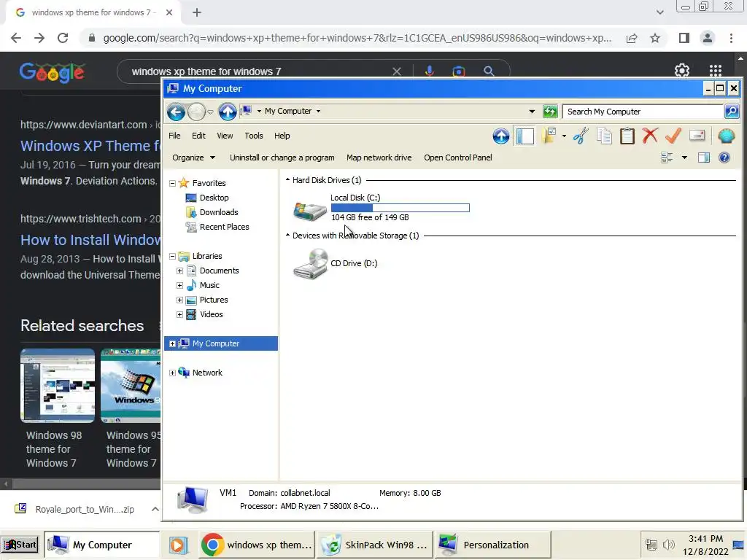Click Chrome's reload page icon
Viewport: 747px width, 560px height.
63,38
